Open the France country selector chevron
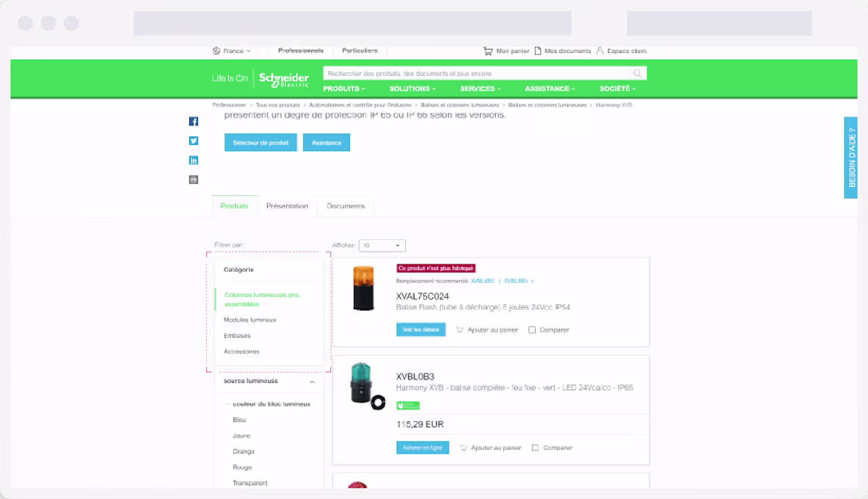The image size is (868, 499). [x=248, y=51]
